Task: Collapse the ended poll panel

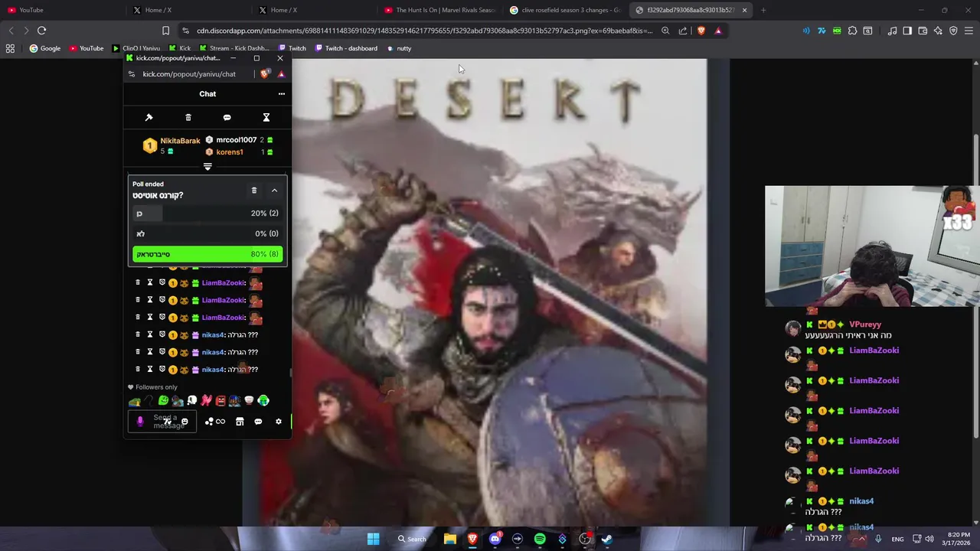Action: point(274,190)
